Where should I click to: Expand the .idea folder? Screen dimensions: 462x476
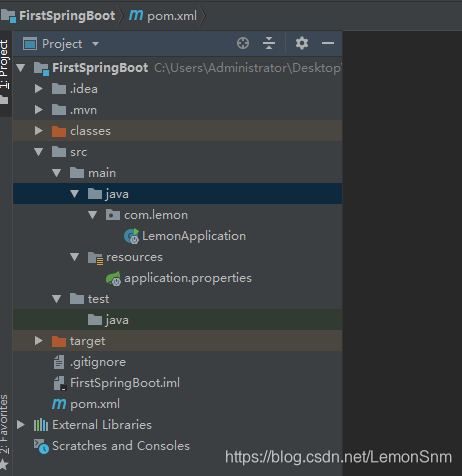click(39, 89)
